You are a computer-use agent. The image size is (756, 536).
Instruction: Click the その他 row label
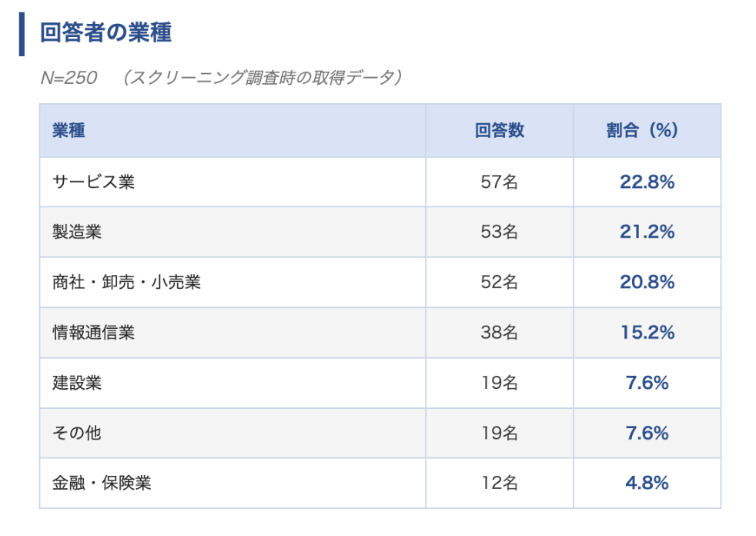(x=77, y=433)
